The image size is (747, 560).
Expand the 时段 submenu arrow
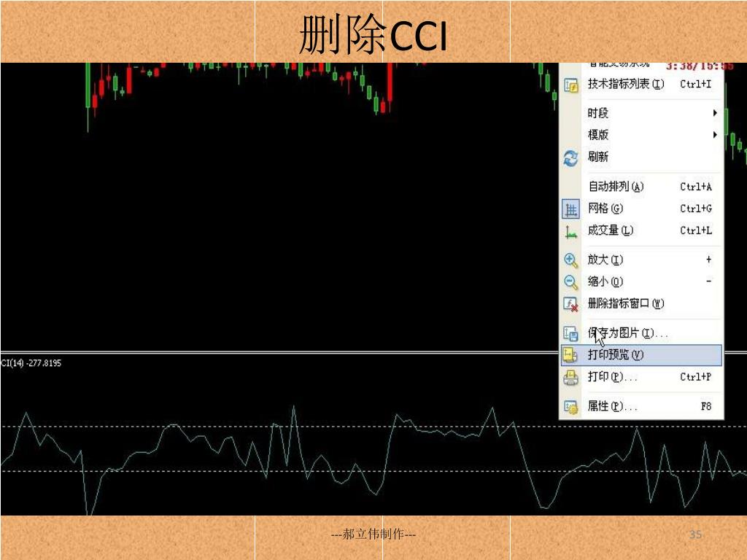point(715,113)
